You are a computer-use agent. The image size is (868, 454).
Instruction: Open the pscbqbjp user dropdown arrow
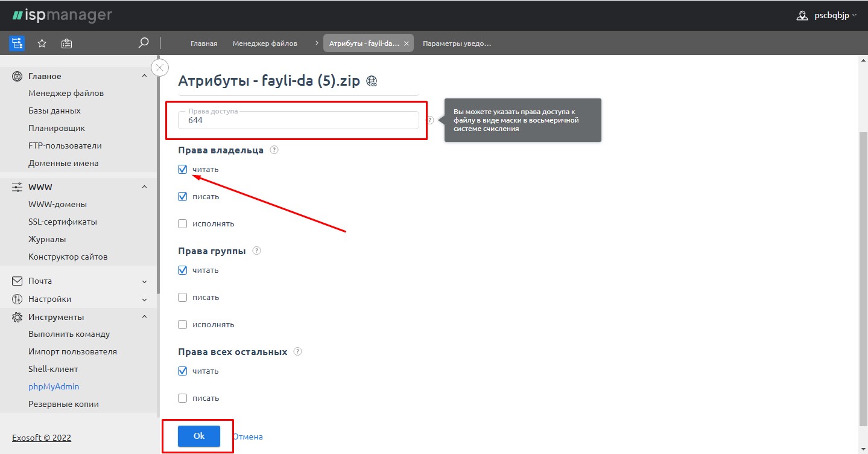[x=854, y=16]
